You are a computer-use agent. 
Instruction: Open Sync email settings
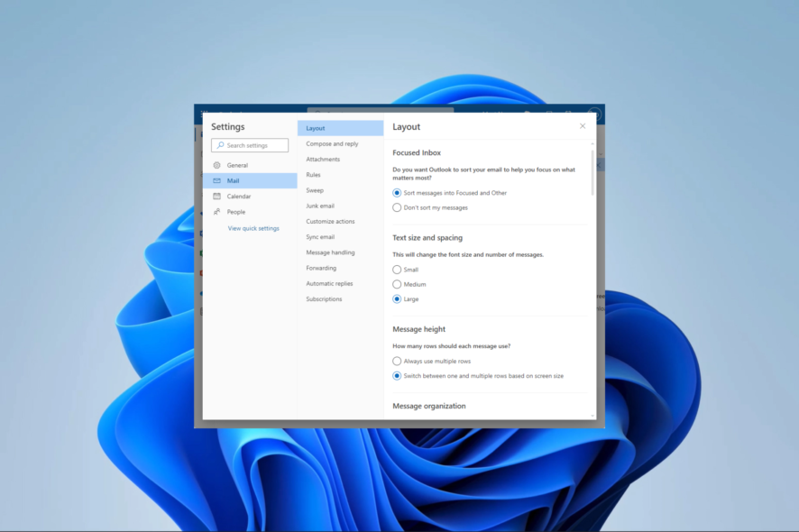point(340,237)
